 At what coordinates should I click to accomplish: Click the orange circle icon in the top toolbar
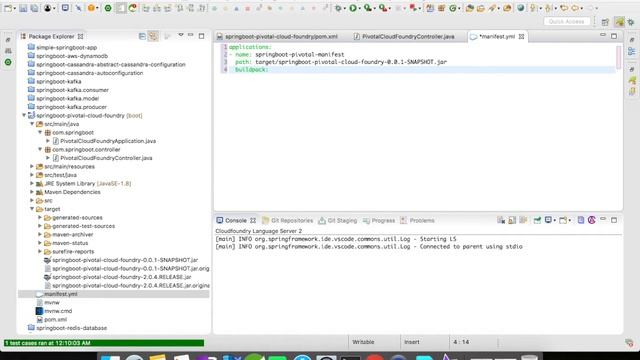[x=91, y=8]
